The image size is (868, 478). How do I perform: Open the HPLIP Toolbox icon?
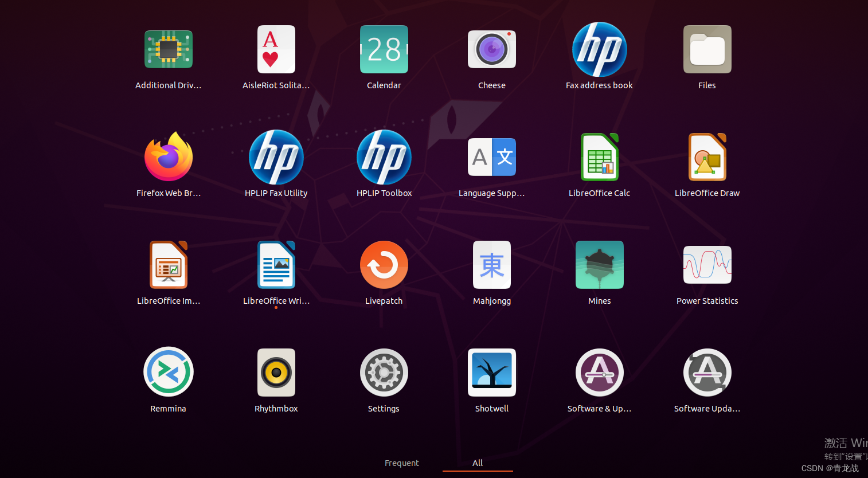384,157
